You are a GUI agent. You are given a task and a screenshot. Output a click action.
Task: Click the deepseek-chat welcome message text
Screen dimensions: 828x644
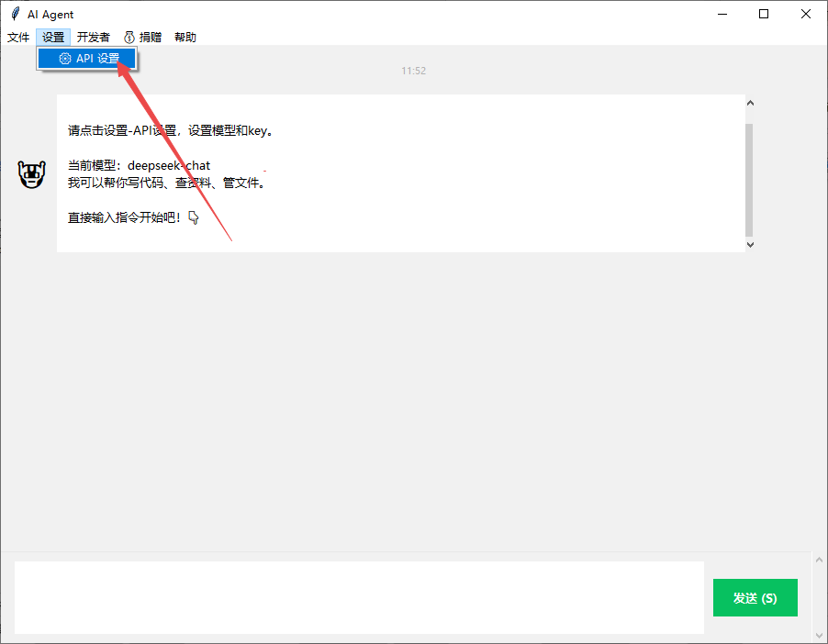pos(169,166)
